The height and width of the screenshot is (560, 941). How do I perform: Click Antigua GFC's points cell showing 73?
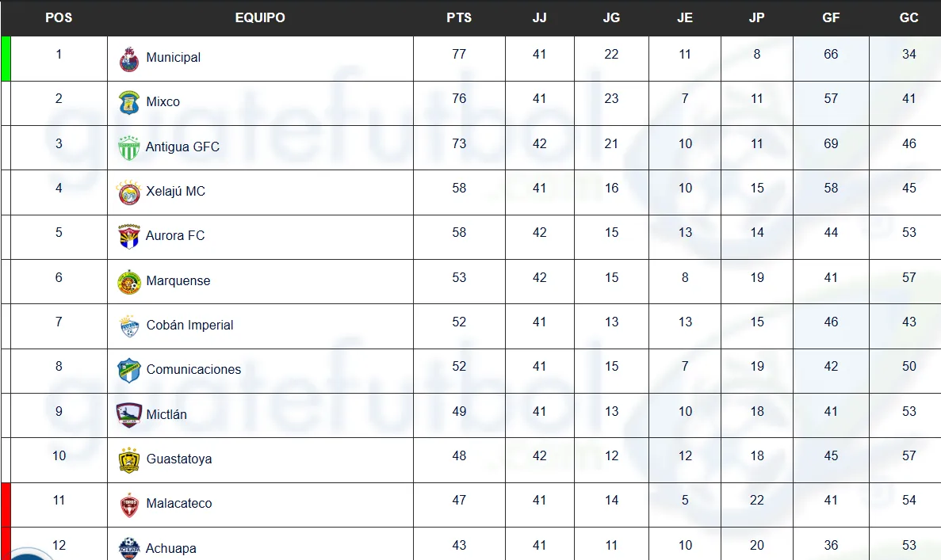(x=459, y=143)
